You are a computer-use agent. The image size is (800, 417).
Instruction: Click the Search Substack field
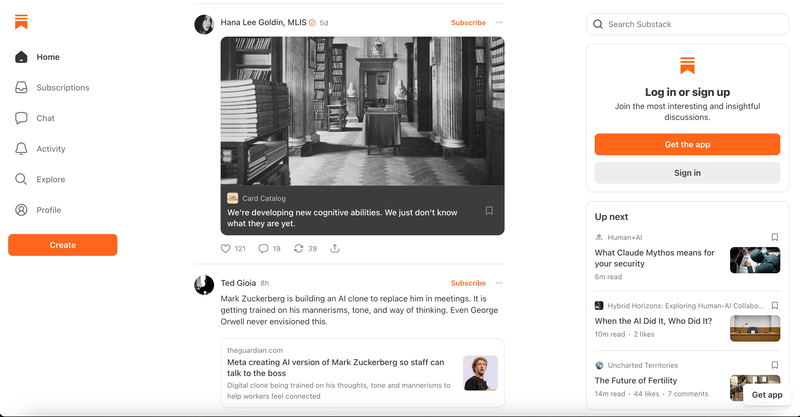tap(690, 24)
